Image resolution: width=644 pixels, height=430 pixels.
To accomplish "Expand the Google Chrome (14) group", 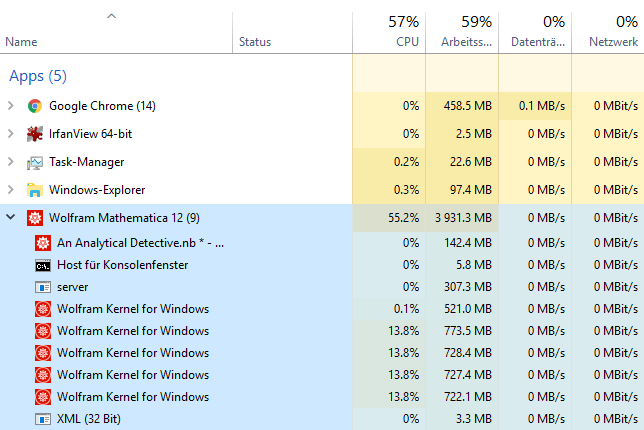I will (11, 106).
